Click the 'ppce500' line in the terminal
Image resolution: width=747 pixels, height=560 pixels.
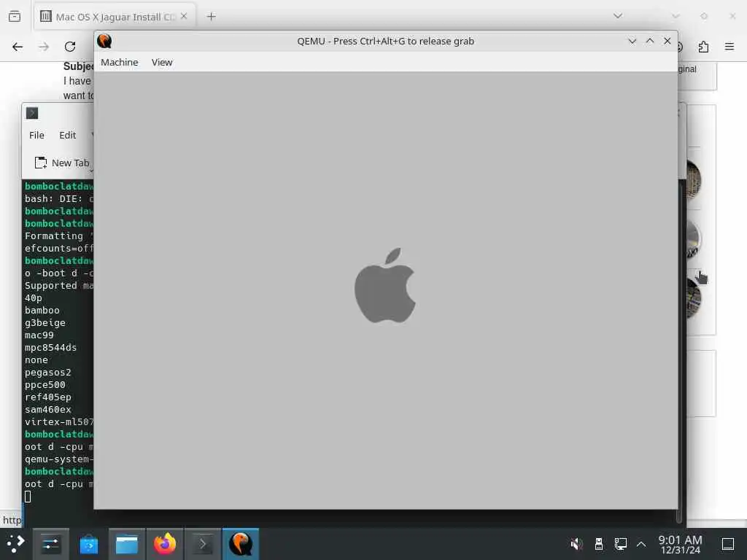(44, 385)
